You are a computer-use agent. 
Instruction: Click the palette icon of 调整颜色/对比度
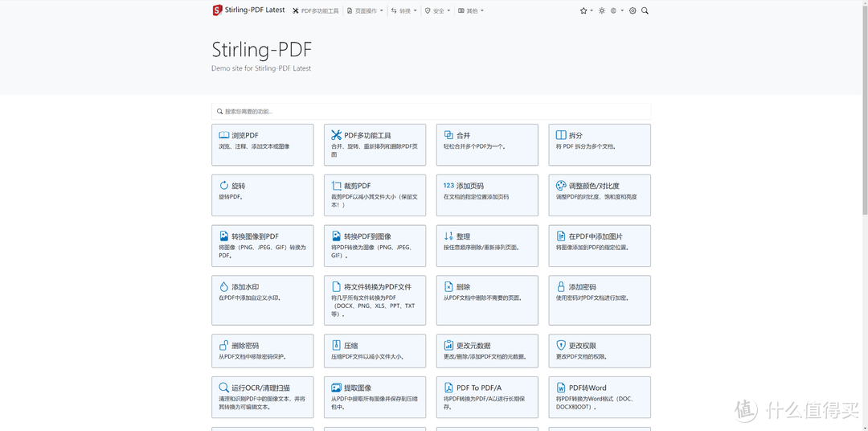tap(561, 186)
